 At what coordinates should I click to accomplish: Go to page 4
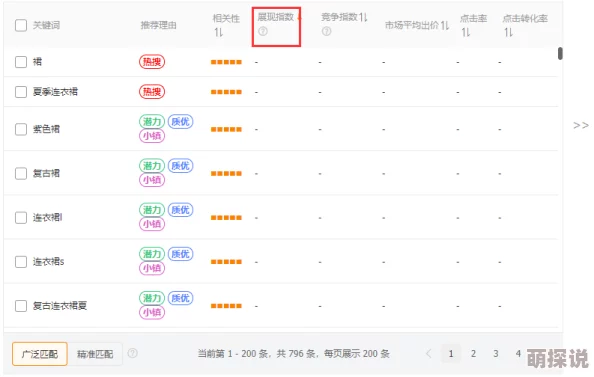click(518, 354)
